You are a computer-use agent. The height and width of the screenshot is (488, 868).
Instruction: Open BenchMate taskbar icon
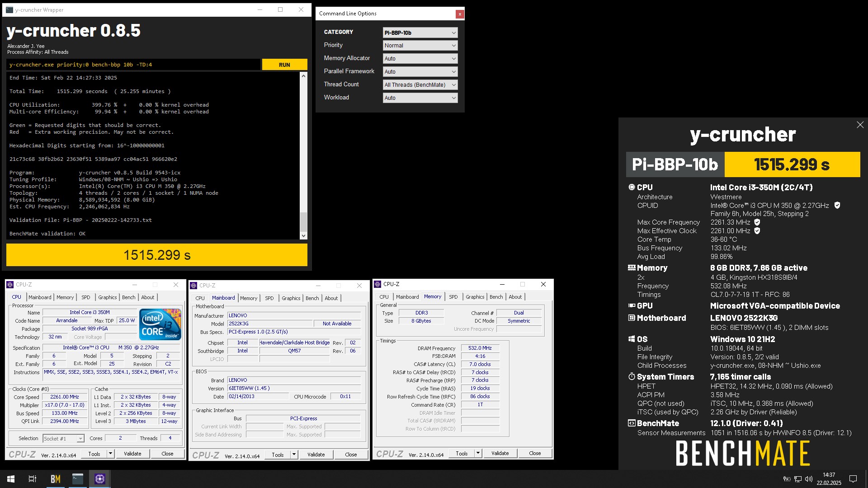click(55, 479)
